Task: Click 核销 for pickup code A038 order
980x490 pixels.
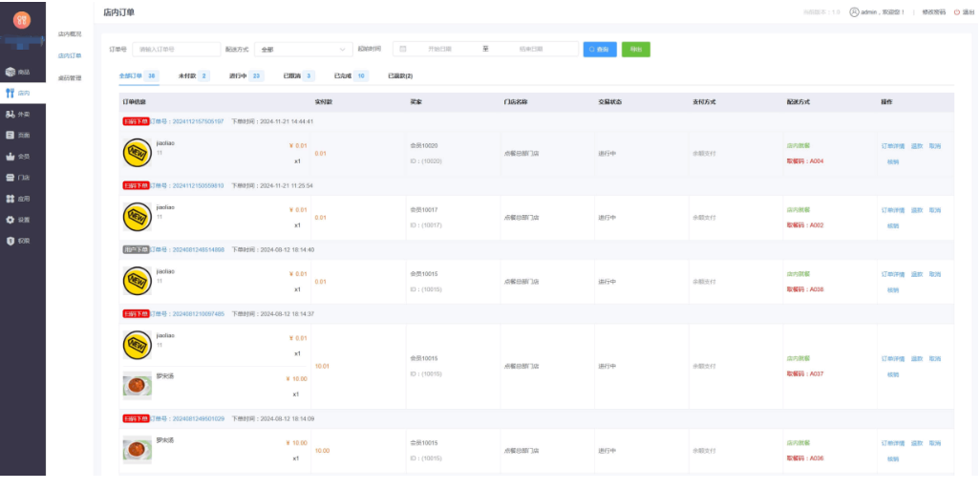Action: click(893, 290)
